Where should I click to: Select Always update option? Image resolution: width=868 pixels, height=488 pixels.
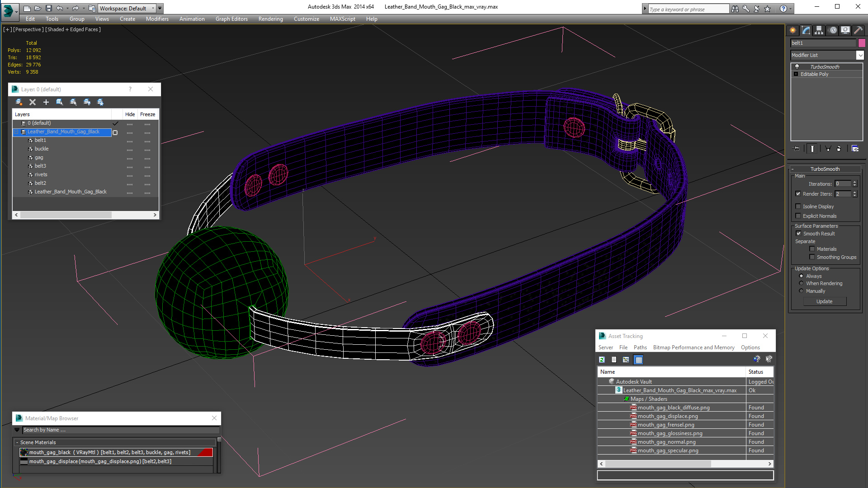(801, 276)
